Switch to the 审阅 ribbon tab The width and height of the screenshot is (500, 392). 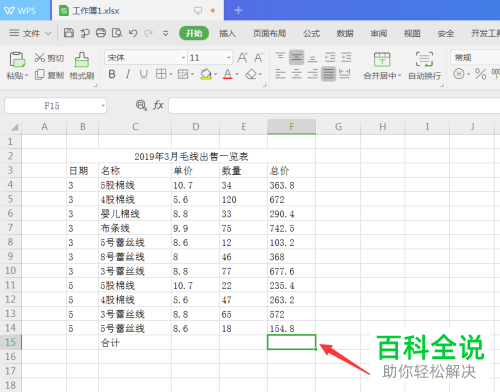[x=379, y=33]
